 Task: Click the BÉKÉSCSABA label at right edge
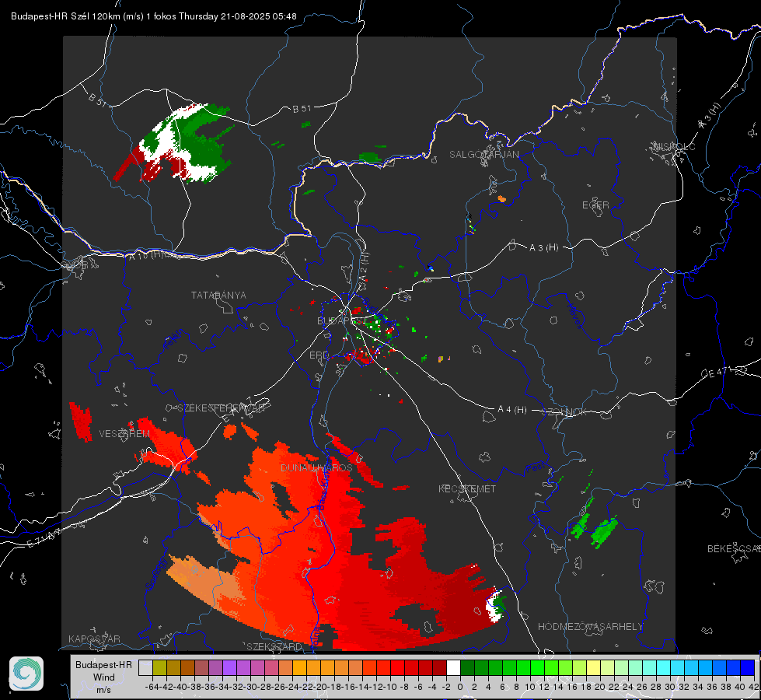[734, 549]
